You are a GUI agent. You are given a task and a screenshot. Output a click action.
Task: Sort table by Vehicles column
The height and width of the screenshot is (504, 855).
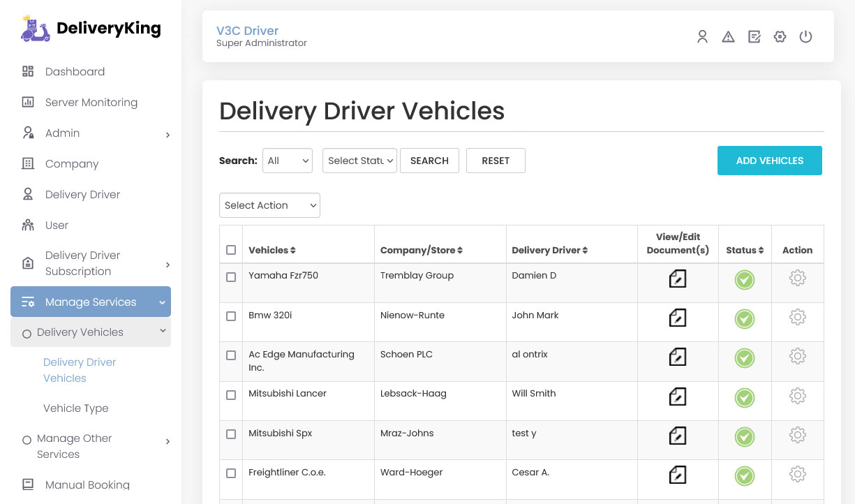(x=272, y=250)
